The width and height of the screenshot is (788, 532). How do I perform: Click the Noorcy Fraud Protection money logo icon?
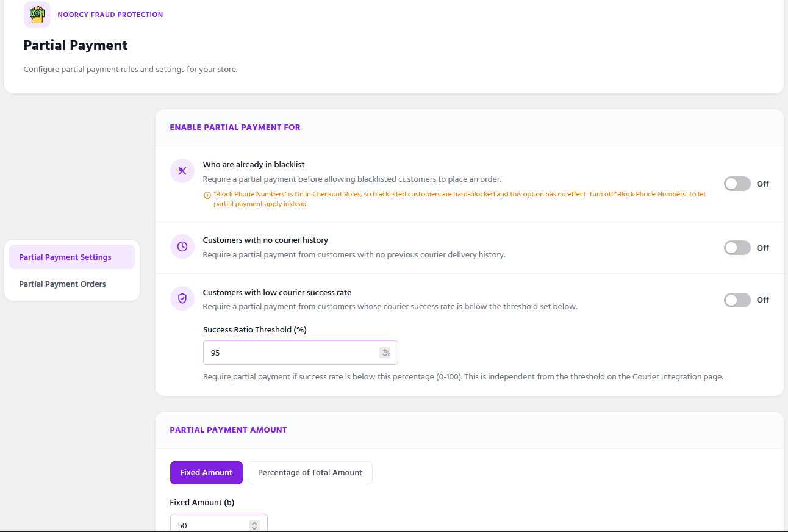pos(37,14)
